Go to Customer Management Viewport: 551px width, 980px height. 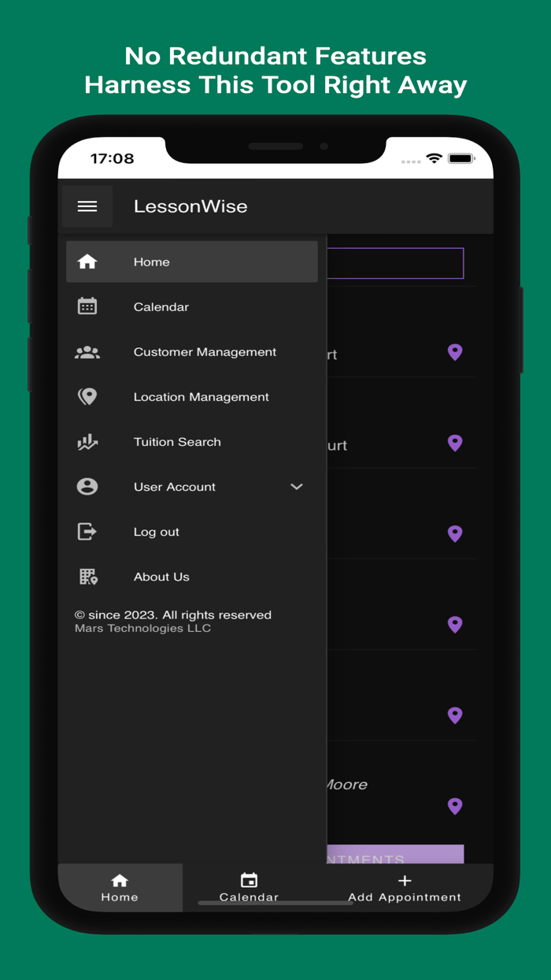click(192, 352)
